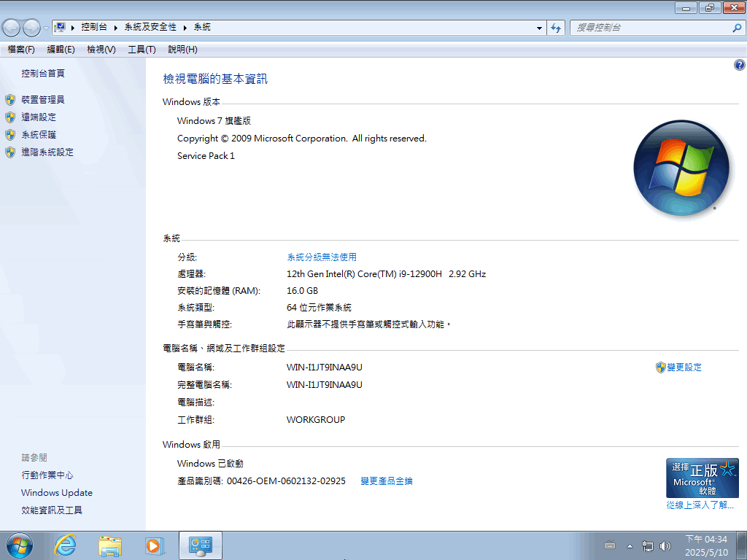This screenshot has height=560, width=747.
Task: Click the Forward navigation arrow button
Action: click(32, 28)
